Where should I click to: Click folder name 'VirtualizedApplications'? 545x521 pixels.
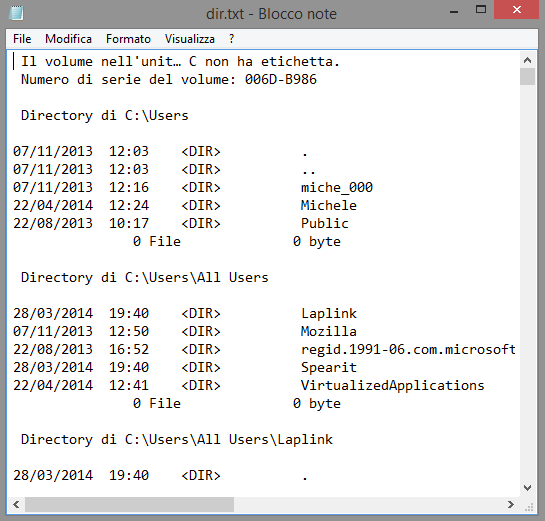(392, 386)
